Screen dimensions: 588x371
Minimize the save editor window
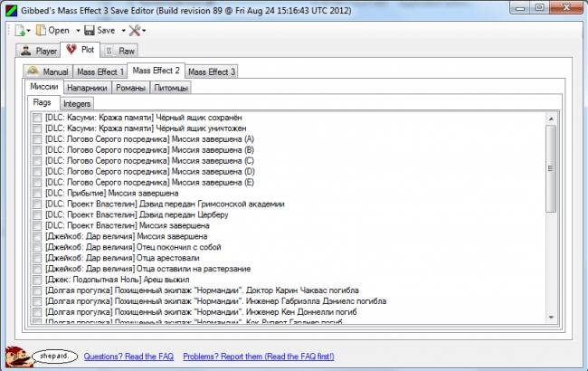point(520,7)
